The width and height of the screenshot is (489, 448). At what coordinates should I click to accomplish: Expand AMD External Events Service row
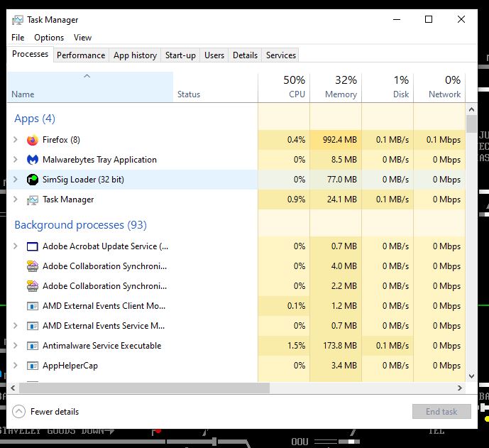(x=16, y=326)
